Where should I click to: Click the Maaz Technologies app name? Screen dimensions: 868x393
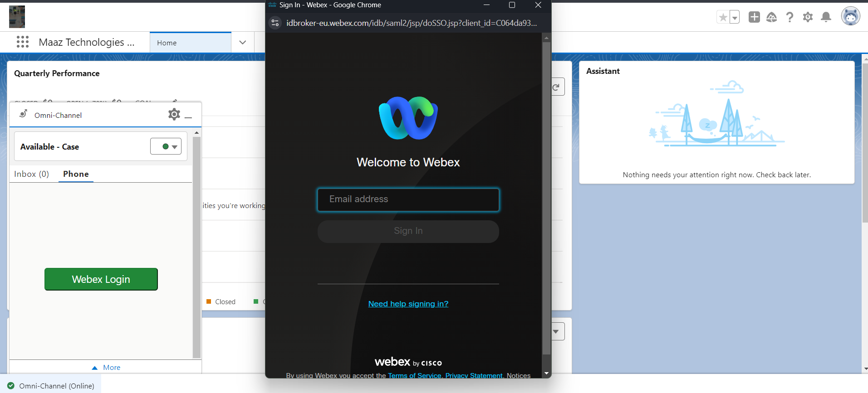coord(87,42)
